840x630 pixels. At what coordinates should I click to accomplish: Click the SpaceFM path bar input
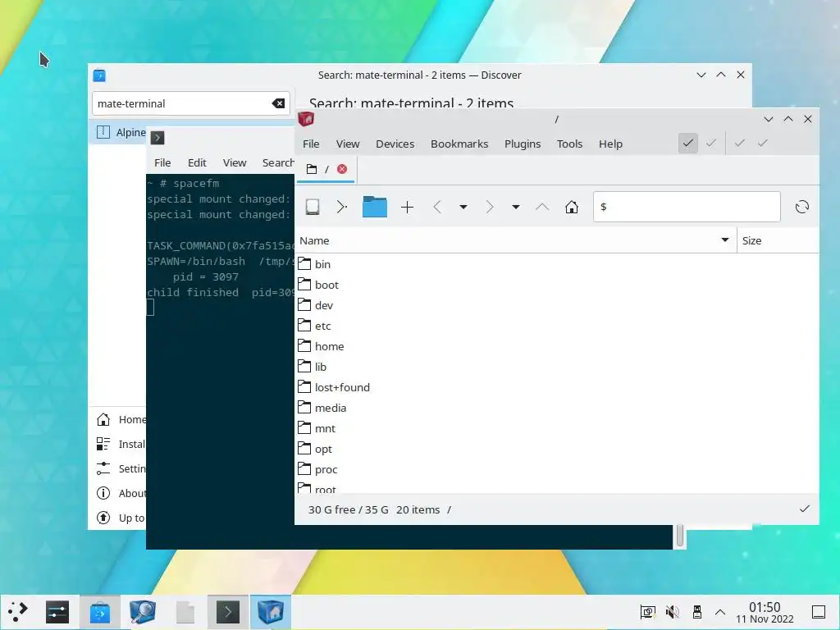687,207
